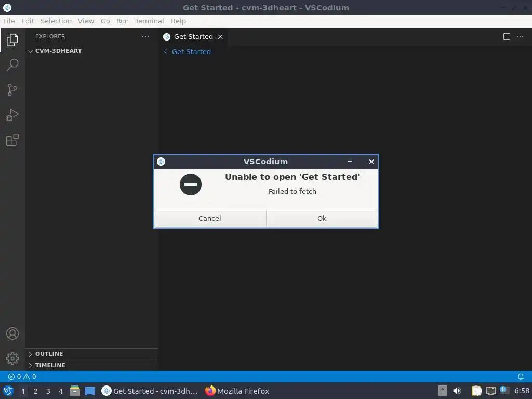Click the Get Started breadcrumb link
Viewport: 532px width, 399px height.
coord(191,51)
